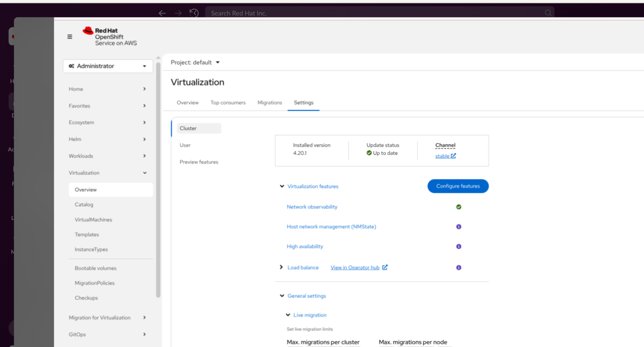The width and height of the screenshot is (644, 347).
Task: Open the Network observability link
Action: click(312, 207)
